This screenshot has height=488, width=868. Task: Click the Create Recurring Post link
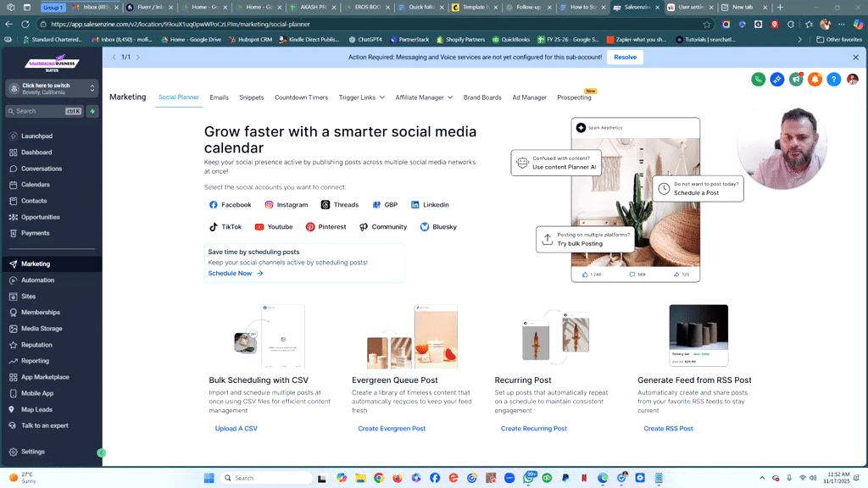pos(534,429)
